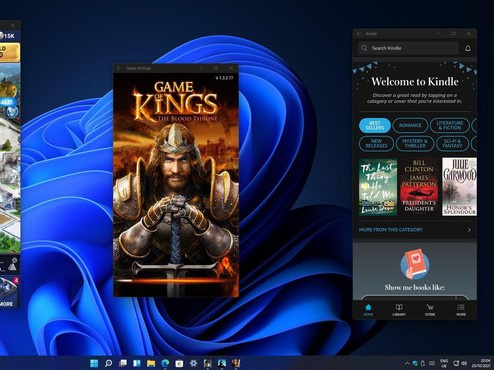Open Honor's Splendour book cover
Screen dimensions: 494x370
[x=459, y=187]
